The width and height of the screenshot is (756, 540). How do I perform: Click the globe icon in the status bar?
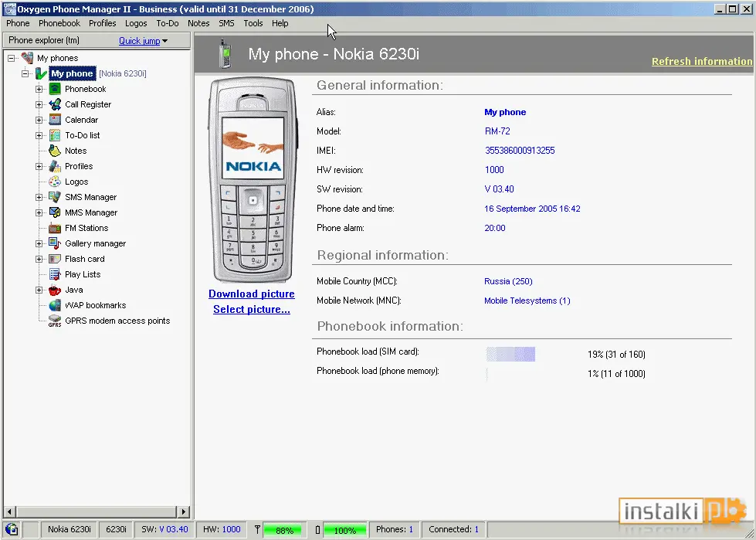(x=12, y=529)
